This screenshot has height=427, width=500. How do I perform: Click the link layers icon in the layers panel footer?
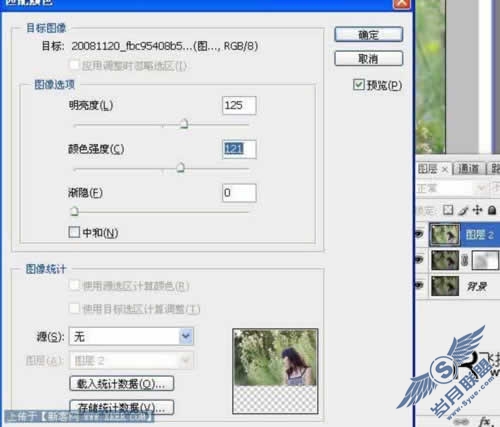461,422
